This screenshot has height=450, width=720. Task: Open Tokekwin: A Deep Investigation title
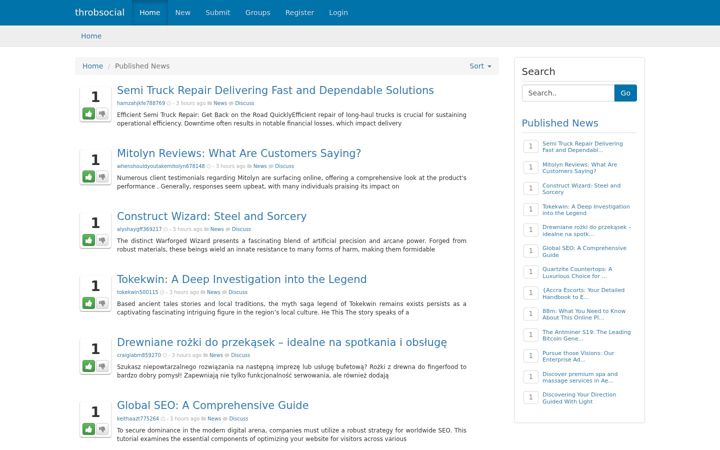pos(242,279)
